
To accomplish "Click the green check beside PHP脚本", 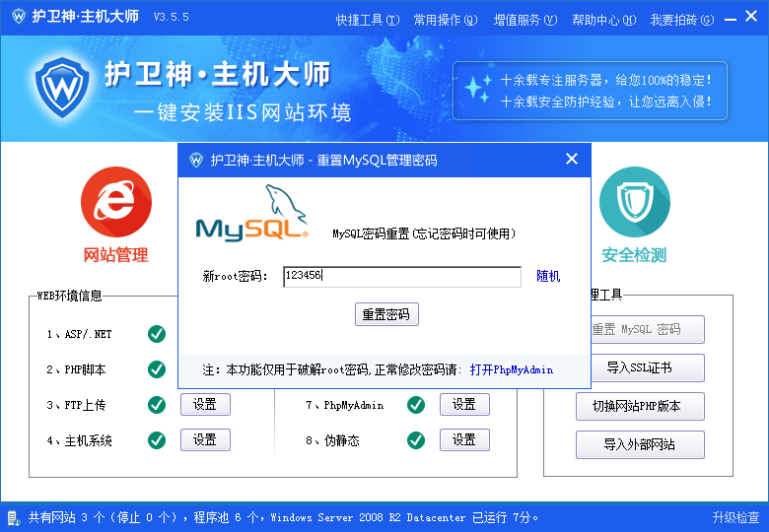I will click(157, 369).
